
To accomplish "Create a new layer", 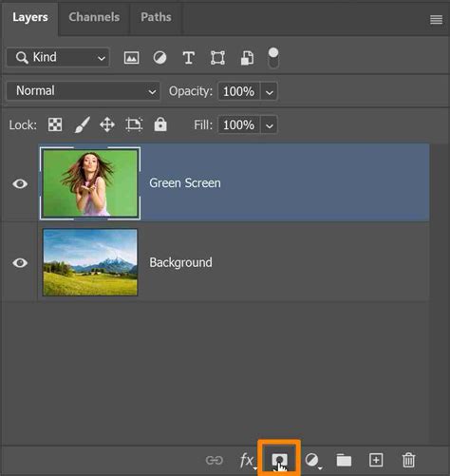I will (x=376, y=460).
